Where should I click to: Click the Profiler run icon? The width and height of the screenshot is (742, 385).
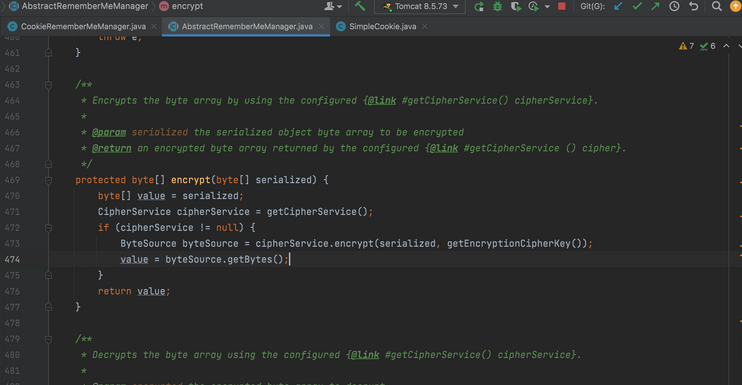(x=534, y=6)
